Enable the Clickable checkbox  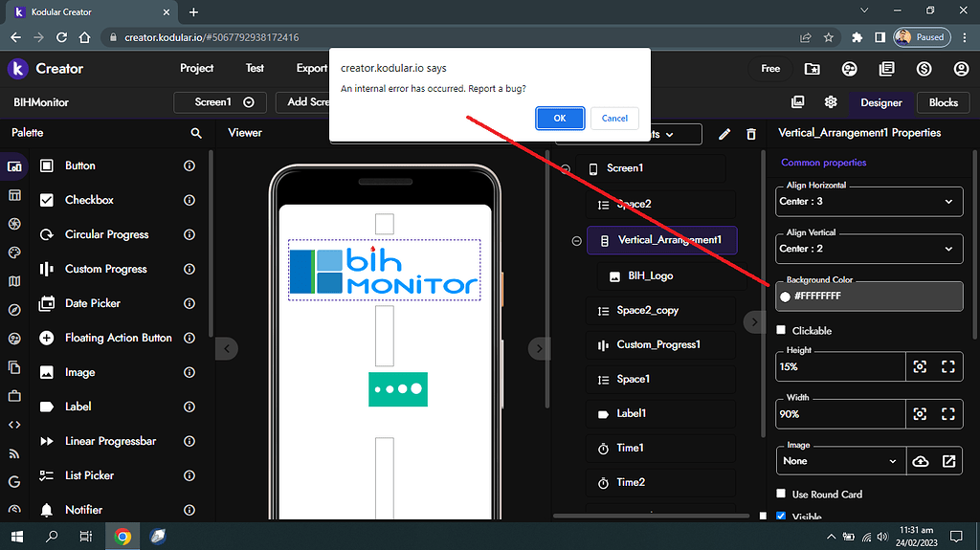[781, 330]
